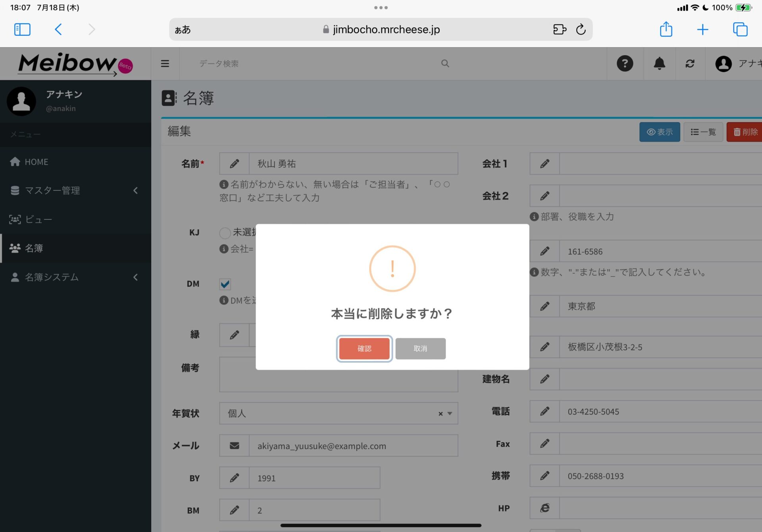Confirm deletion with the 確認 button
The image size is (762, 532).
click(x=364, y=348)
